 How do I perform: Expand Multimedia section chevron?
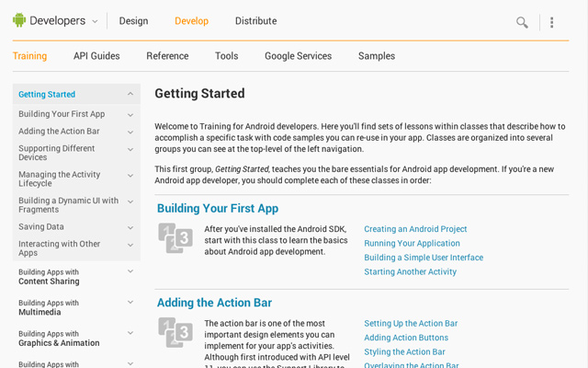pos(130,302)
